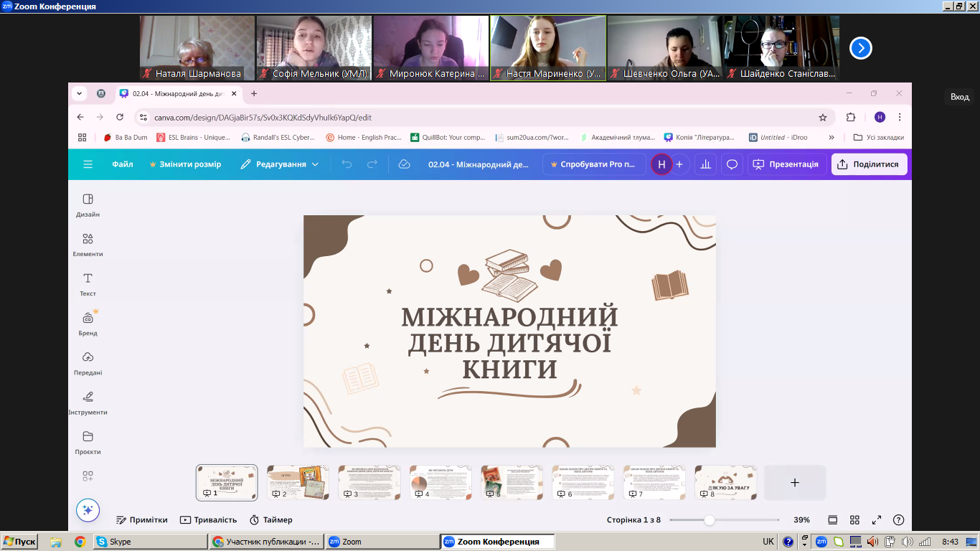Select the Текст tool
The image size is (980, 551).
click(88, 283)
